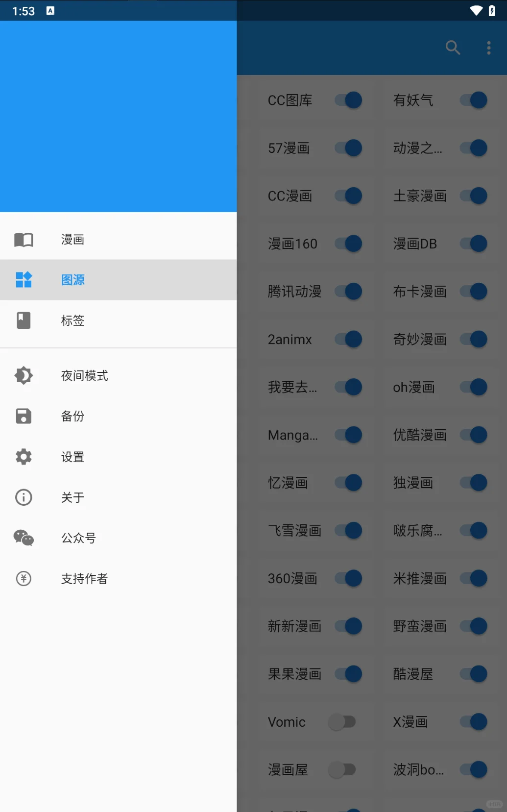
Task: Tap the 忆漫画 source label
Action: point(288,483)
